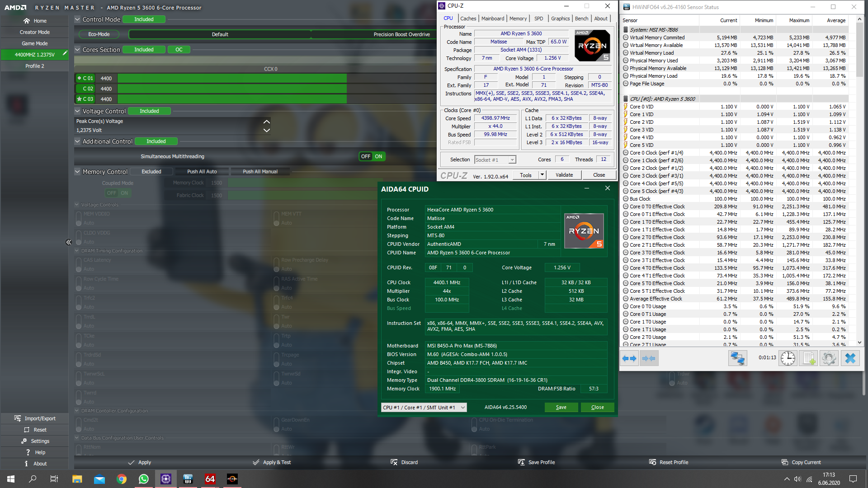Switch to CPU-Z Bench tab
The image size is (868, 488).
582,19
